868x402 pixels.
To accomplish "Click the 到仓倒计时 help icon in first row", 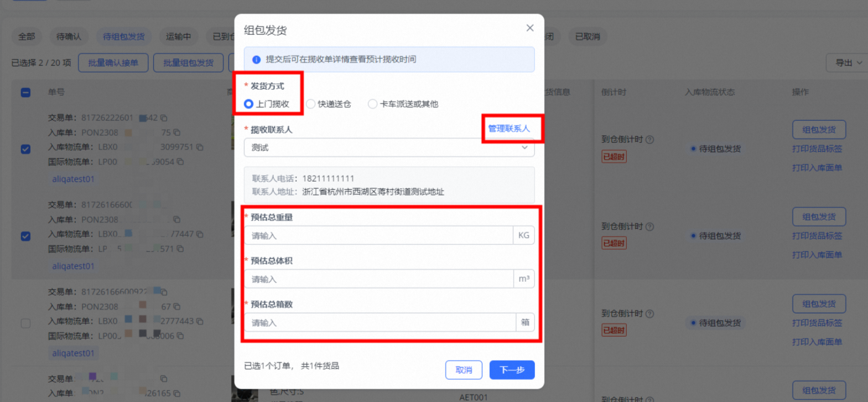I will coord(650,140).
